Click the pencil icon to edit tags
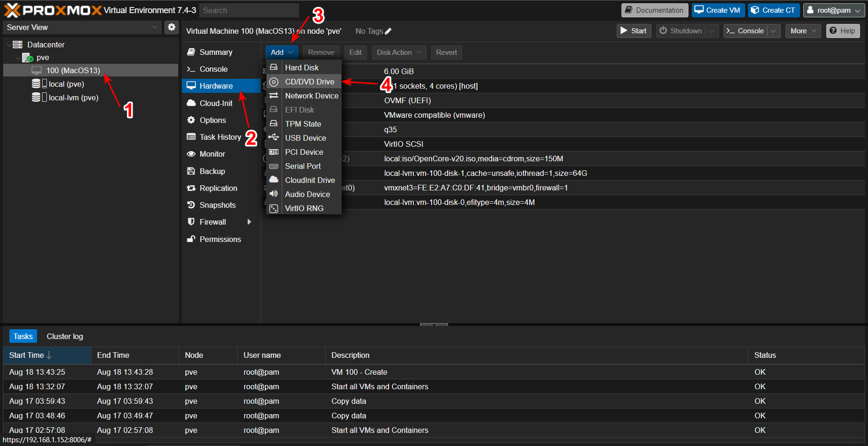Viewport: 868px width, 446px height. 388,31
